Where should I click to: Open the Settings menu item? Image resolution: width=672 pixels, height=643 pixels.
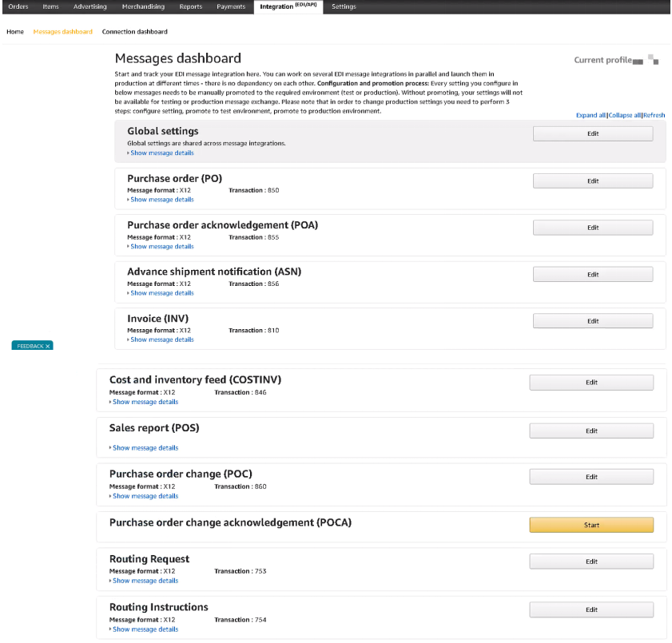coord(344,6)
